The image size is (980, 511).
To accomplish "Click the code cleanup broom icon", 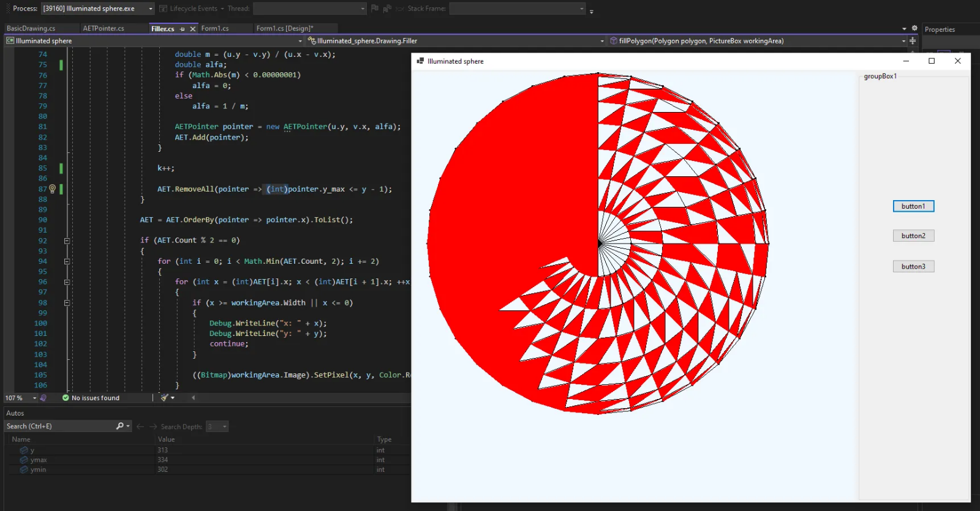I will pyautogui.click(x=164, y=398).
